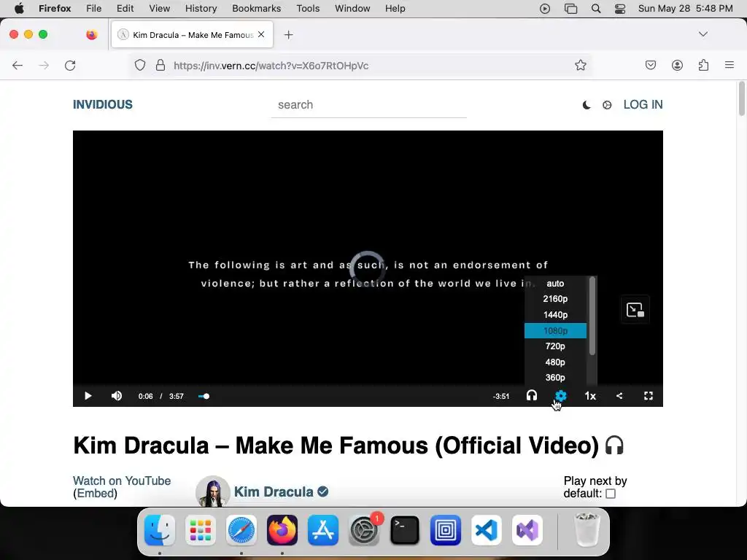Open the Embed link
Screen dimensions: 747x560
(96, 493)
